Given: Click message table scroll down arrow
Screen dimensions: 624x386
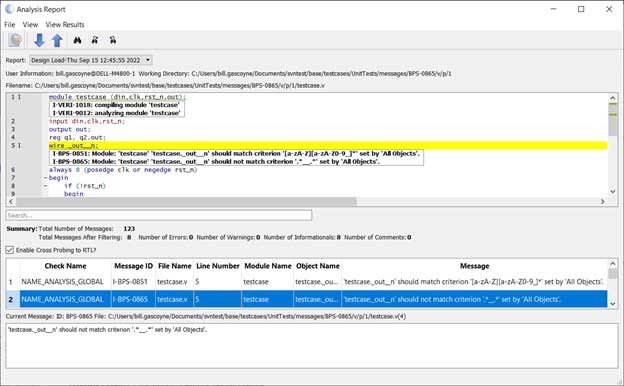Looking at the screenshot, I should coord(612,304).
